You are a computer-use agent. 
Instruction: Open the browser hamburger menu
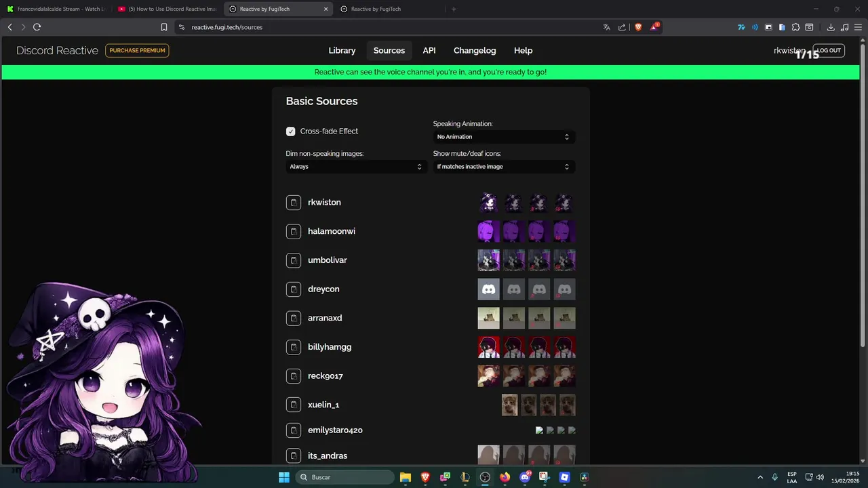(x=858, y=27)
